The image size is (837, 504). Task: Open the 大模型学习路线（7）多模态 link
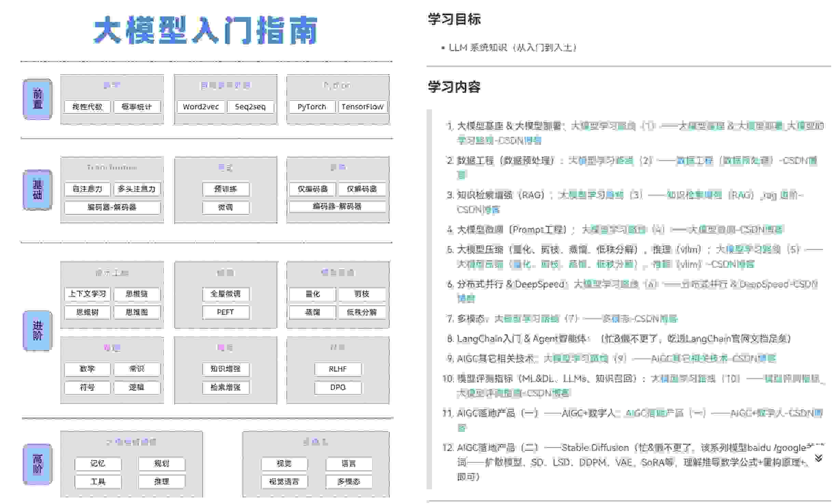pos(586,318)
